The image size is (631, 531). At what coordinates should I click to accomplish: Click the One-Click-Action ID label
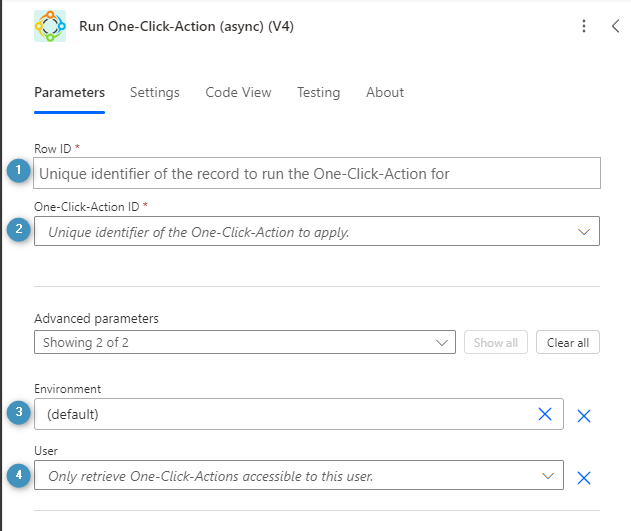pyautogui.click(x=87, y=207)
